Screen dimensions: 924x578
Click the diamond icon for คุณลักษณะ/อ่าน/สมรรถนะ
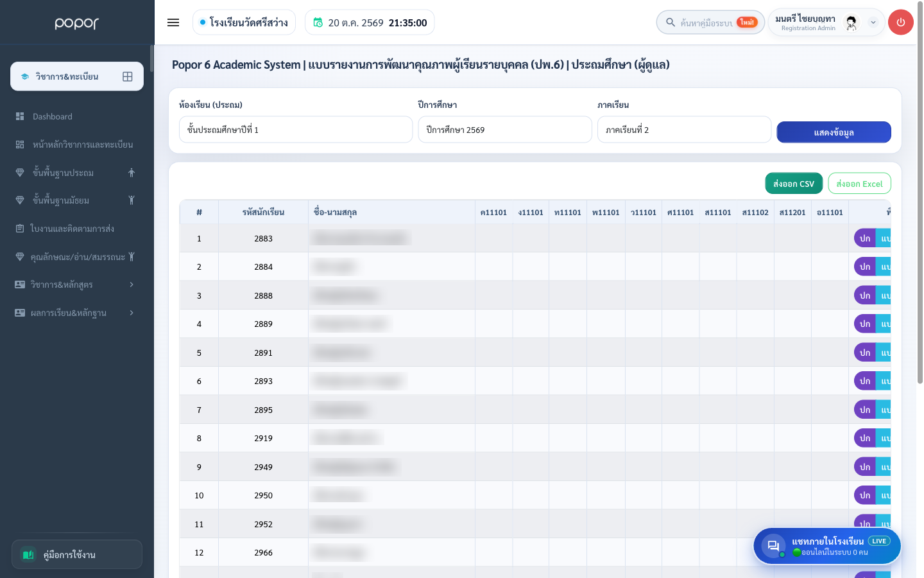pyautogui.click(x=20, y=257)
